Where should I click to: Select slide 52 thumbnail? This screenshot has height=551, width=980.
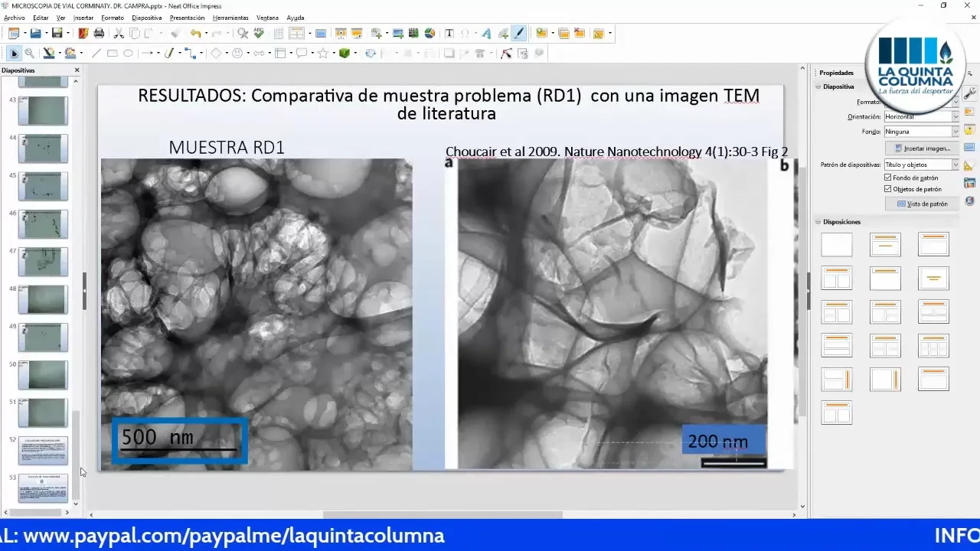tap(43, 451)
